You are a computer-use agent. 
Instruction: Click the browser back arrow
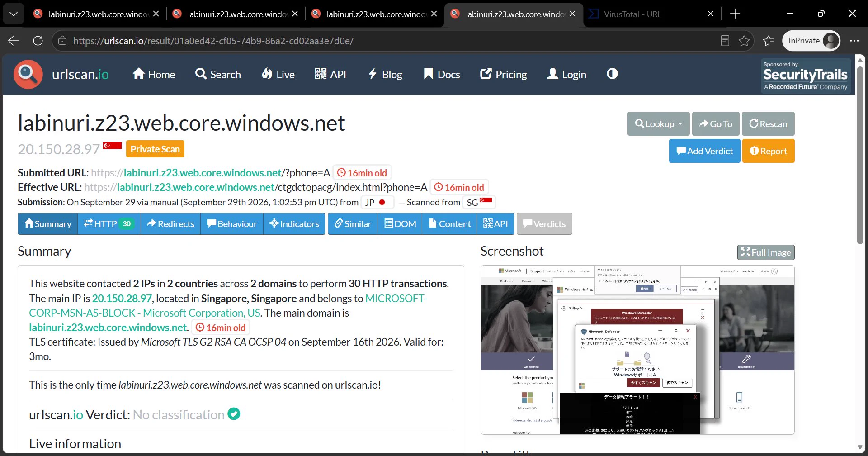pos(14,41)
